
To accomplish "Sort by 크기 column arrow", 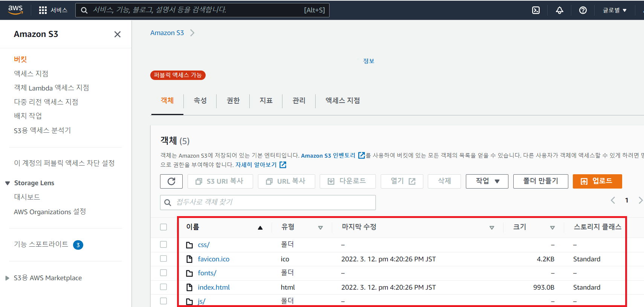I will point(552,227).
